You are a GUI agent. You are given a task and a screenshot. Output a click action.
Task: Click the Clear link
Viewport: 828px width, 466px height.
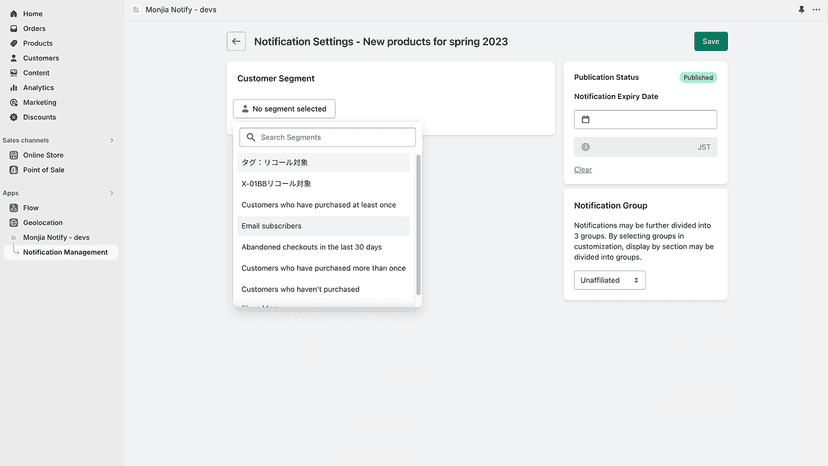583,170
